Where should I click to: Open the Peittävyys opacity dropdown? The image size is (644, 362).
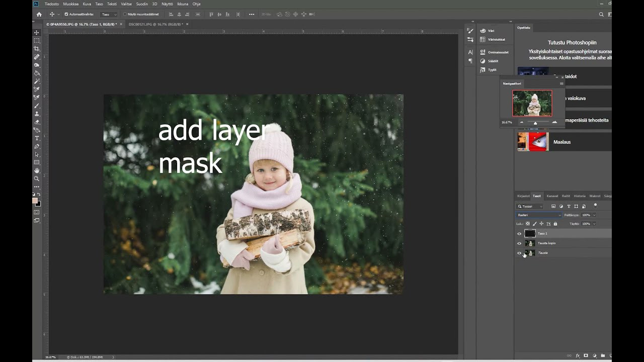(594, 215)
